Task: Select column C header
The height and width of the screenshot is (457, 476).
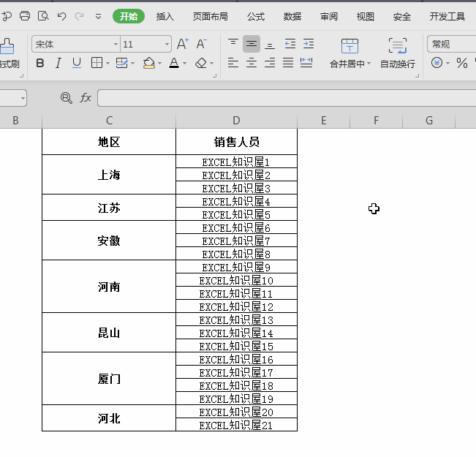Action: coord(109,121)
